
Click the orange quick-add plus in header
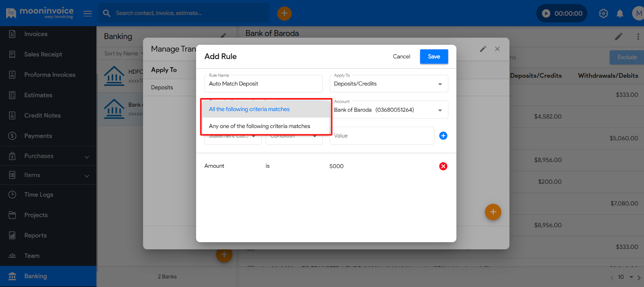(x=284, y=13)
